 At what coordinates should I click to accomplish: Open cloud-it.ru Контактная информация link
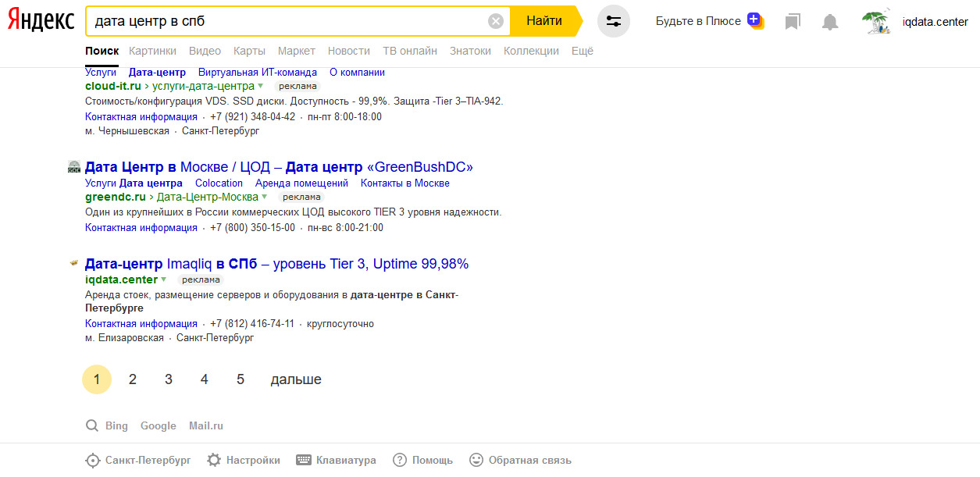pyautogui.click(x=141, y=117)
